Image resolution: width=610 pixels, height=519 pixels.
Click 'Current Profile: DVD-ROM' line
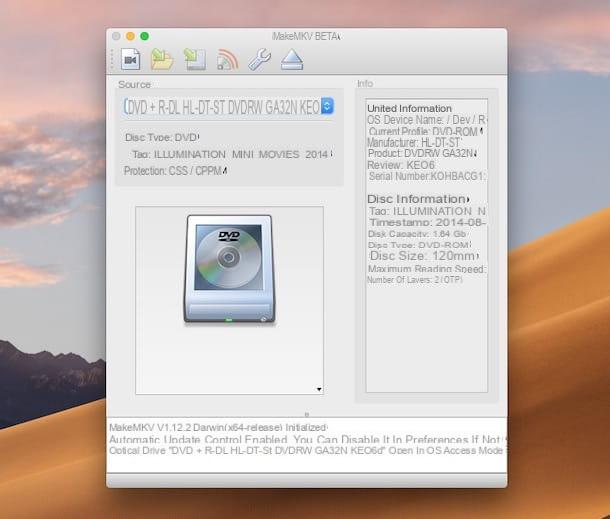point(426,132)
